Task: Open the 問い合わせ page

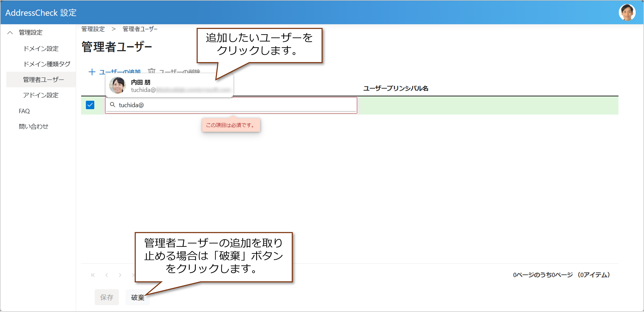Action: point(33,127)
